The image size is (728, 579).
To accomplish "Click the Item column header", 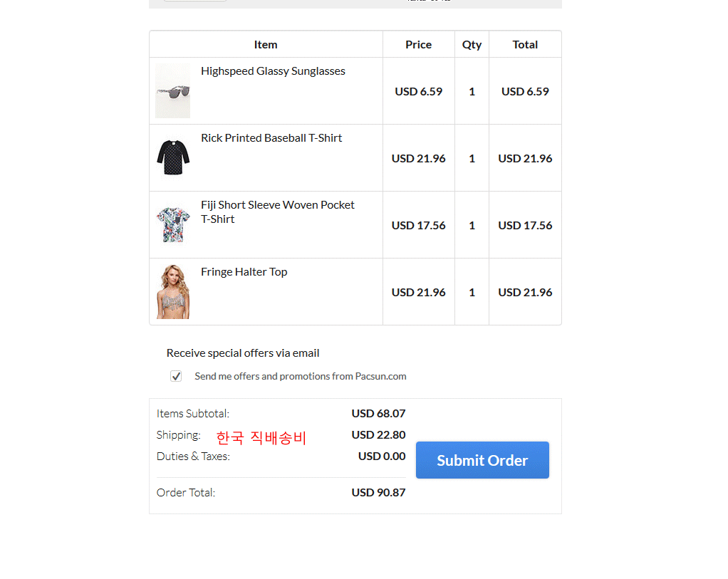I will point(266,44).
